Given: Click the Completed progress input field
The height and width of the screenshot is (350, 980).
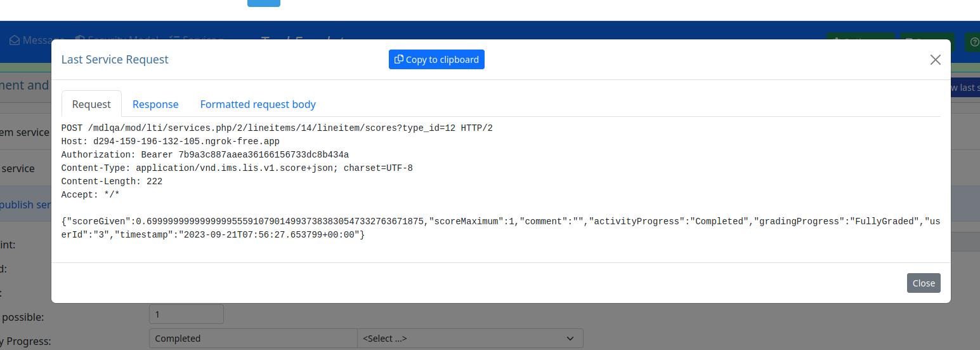Looking at the screenshot, I should [253, 339].
